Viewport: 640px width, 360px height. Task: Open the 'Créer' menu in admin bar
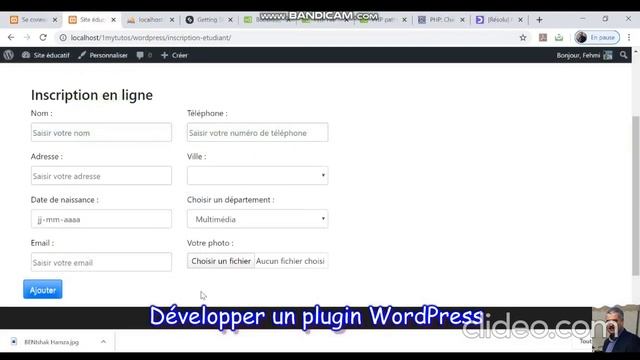(174, 55)
